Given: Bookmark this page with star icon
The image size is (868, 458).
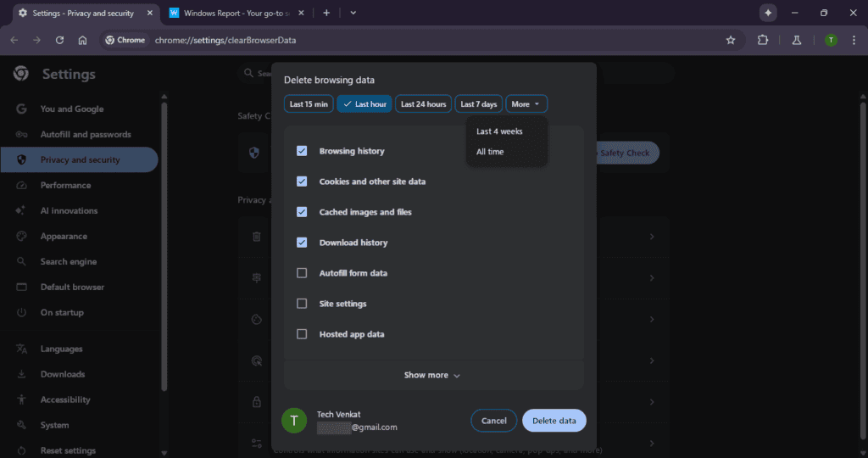Looking at the screenshot, I should [x=731, y=40].
